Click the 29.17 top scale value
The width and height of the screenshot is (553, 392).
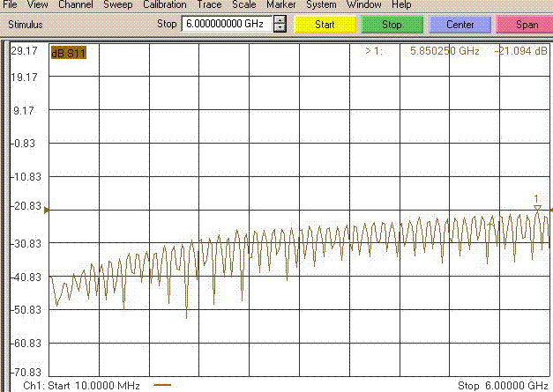coord(24,51)
